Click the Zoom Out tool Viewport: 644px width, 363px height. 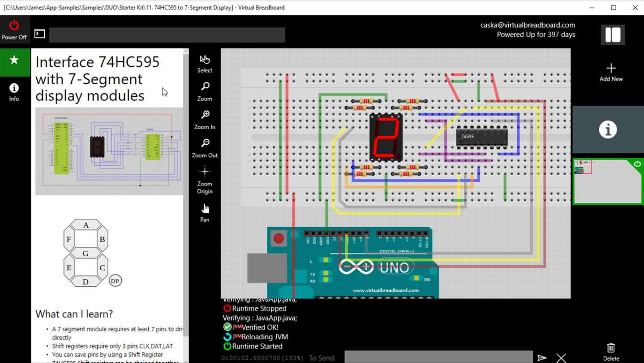tap(205, 148)
